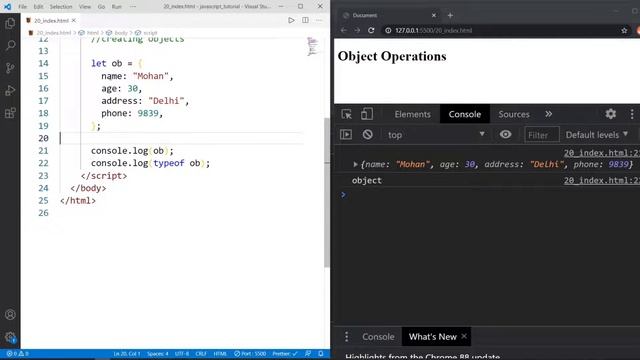Click the browser Back arrow
This screenshot has width=640, height=360.
tap(344, 30)
